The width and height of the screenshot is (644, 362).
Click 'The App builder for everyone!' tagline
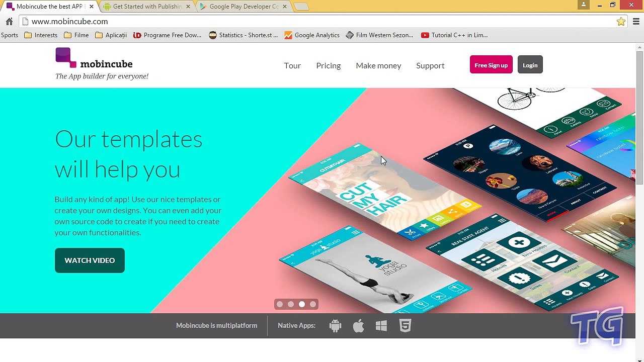[x=102, y=76]
